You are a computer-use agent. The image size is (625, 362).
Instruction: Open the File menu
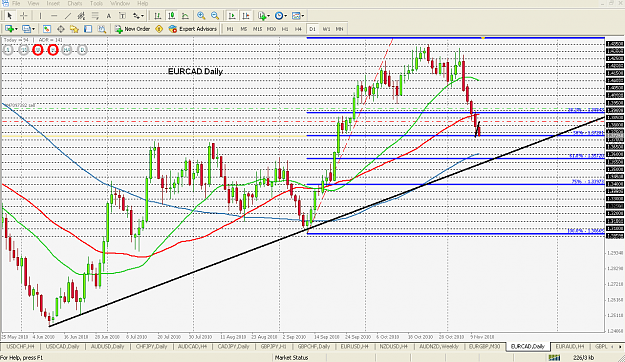(16, 3)
